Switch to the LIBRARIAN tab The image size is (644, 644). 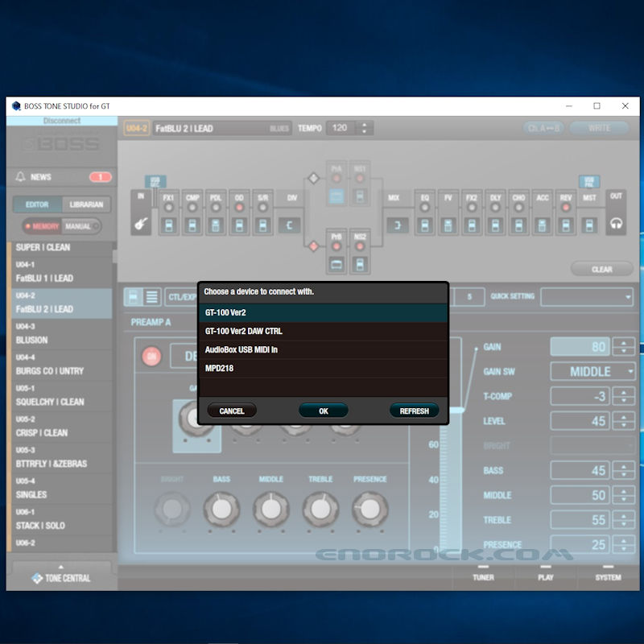coord(87,205)
